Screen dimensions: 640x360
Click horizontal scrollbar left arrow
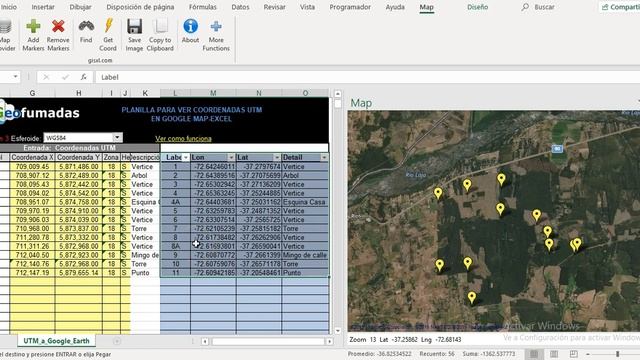205,341
